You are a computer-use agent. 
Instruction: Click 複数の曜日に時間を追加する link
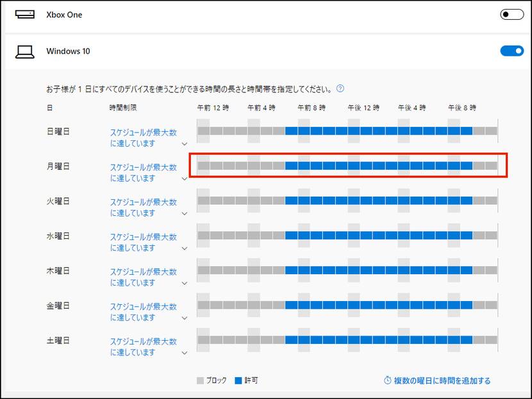click(x=442, y=380)
